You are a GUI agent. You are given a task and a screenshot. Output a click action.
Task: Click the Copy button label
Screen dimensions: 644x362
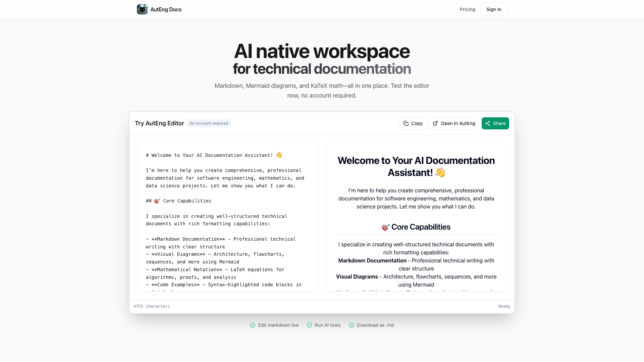[x=417, y=123]
